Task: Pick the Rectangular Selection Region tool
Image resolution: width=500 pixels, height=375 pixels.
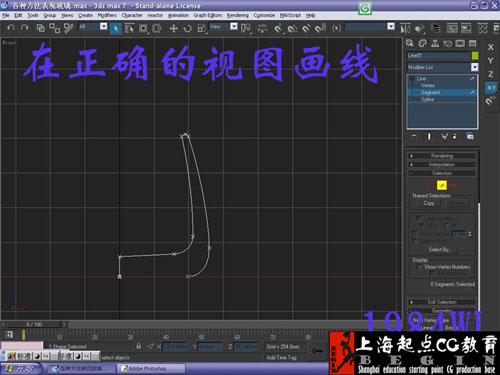Action: pos(143,28)
